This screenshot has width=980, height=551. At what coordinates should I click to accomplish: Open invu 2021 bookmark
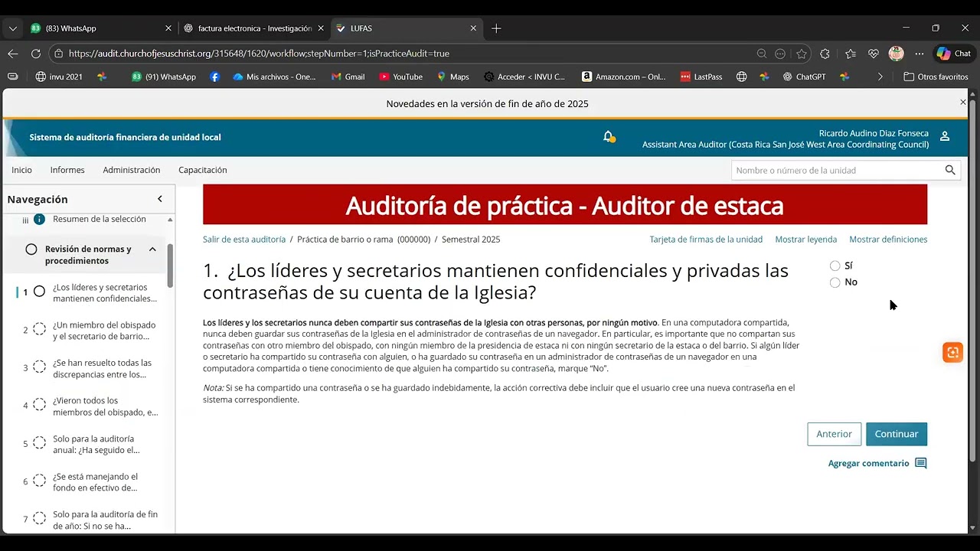coord(59,77)
